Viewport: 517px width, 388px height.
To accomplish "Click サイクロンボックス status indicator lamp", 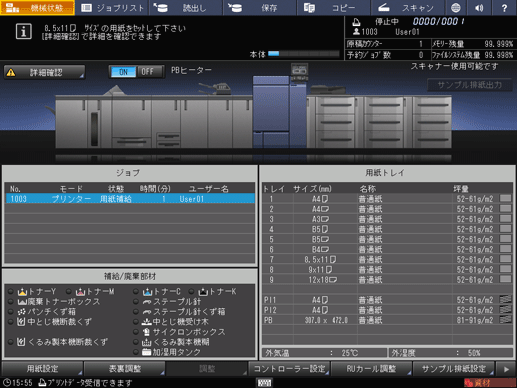I will pos(136,332).
